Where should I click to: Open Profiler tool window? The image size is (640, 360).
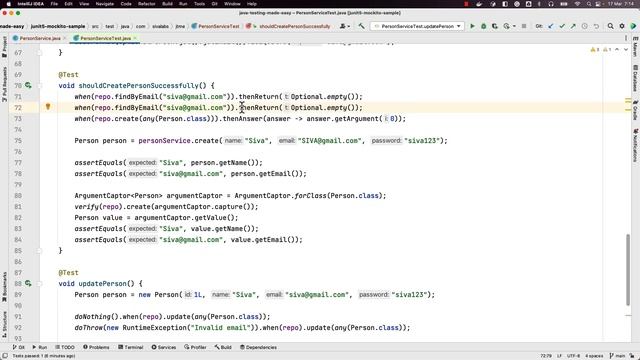coord(195,347)
